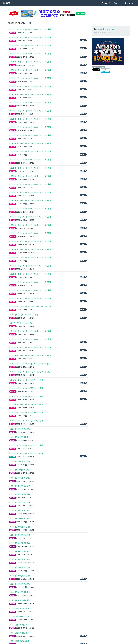
Task: Open c108 ticket post dated 2026-07-31
Action: point(30,29)
